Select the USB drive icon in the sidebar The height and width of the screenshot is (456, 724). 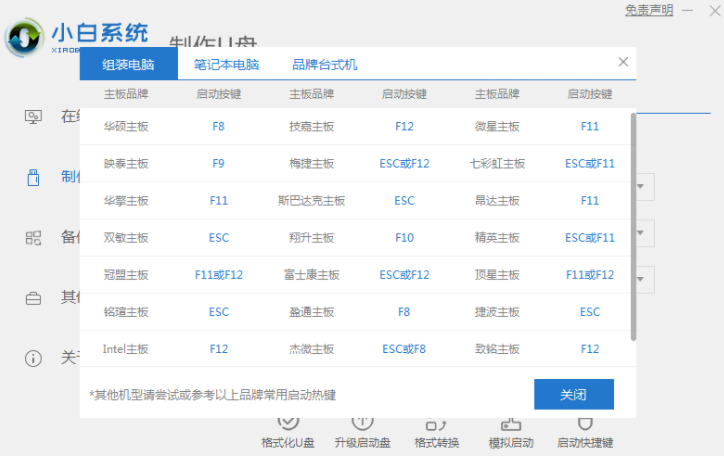(x=33, y=177)
